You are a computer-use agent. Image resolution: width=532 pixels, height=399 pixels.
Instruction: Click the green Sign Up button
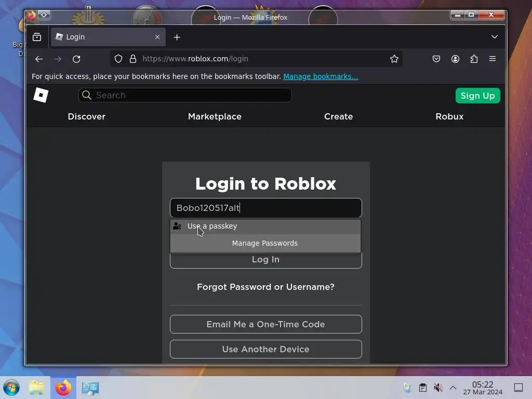click(478, 96)
